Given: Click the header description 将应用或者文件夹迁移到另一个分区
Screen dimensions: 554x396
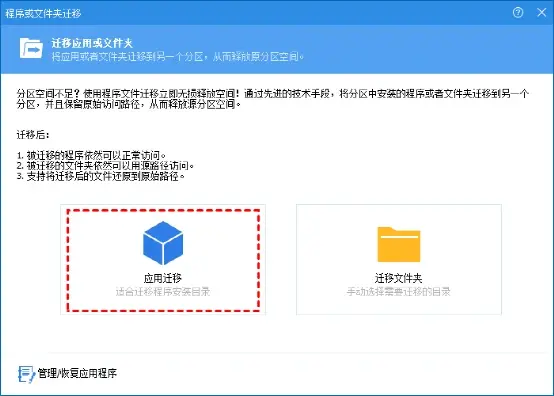Looking at the screenshot, I should [177, 57].
